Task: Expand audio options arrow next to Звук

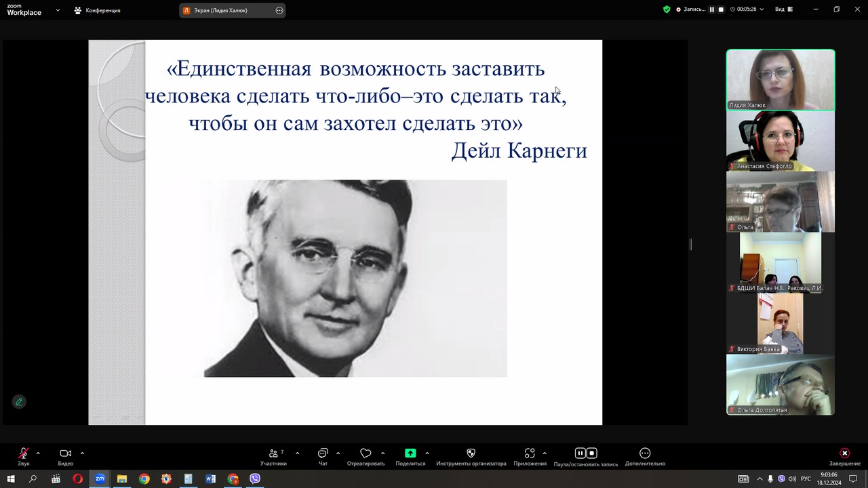Action: point(38,453)
